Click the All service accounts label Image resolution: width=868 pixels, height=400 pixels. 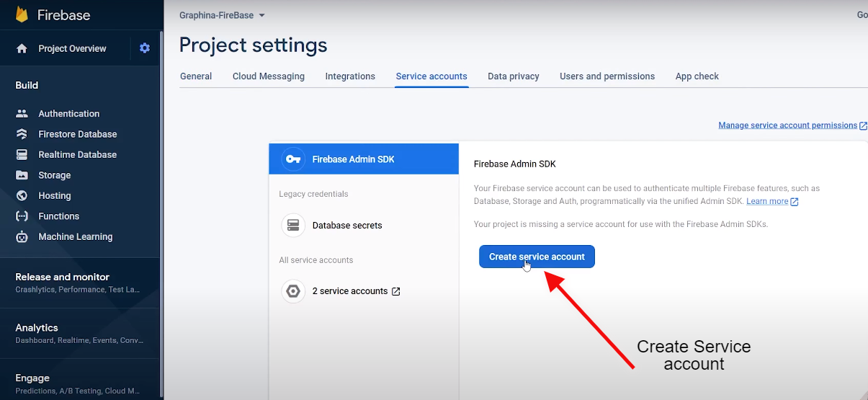tap(316, 260)
